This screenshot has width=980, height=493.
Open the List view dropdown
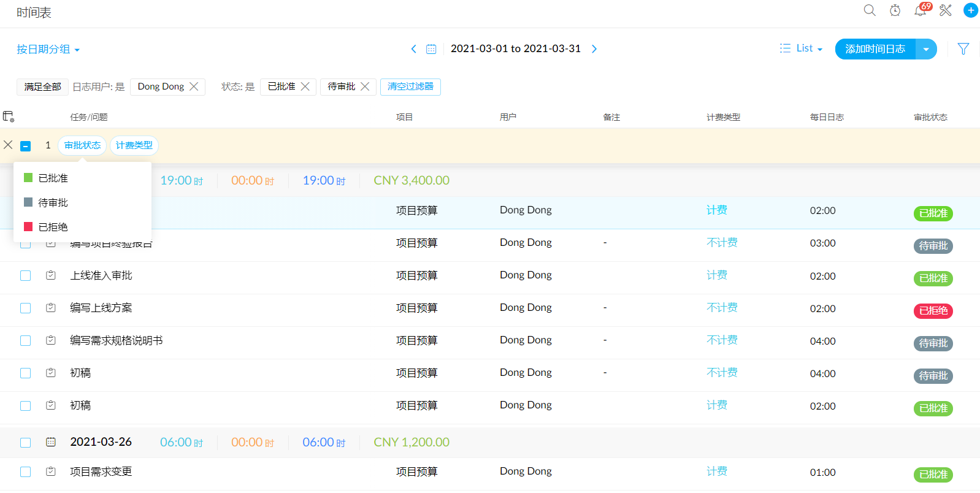(802, 48)
